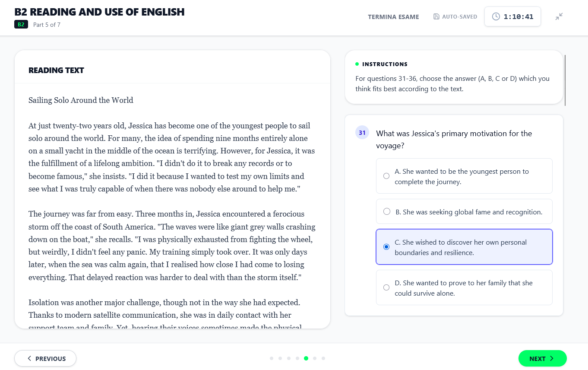
Task: Select answer D about proving to family
Action: click(464, 287)
